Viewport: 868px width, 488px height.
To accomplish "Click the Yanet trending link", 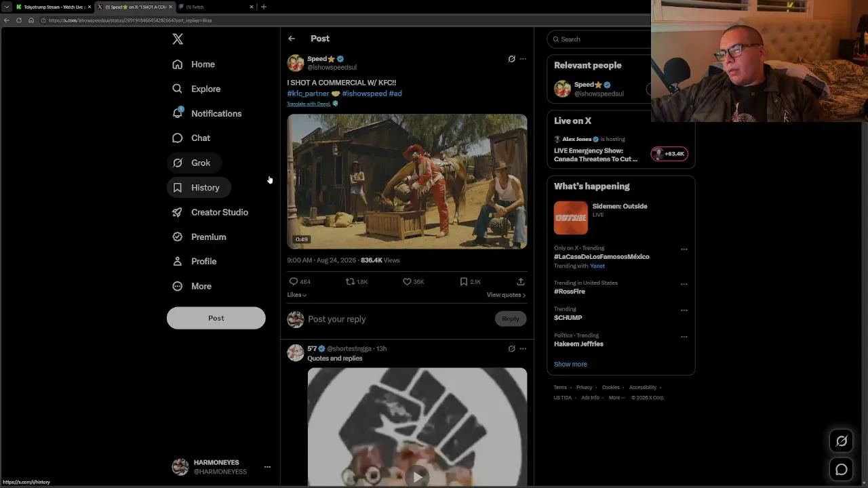I will pyautogui.click(x=597, y=266).
